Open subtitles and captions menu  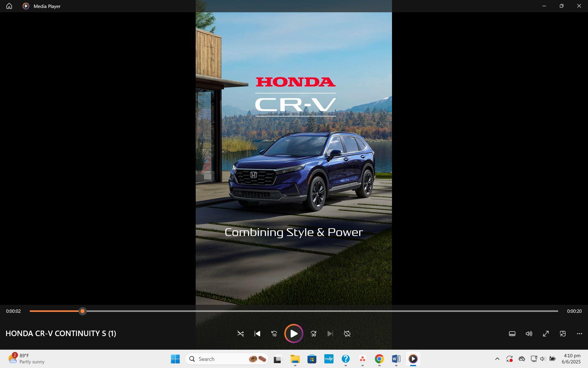[x=512, y=334]
